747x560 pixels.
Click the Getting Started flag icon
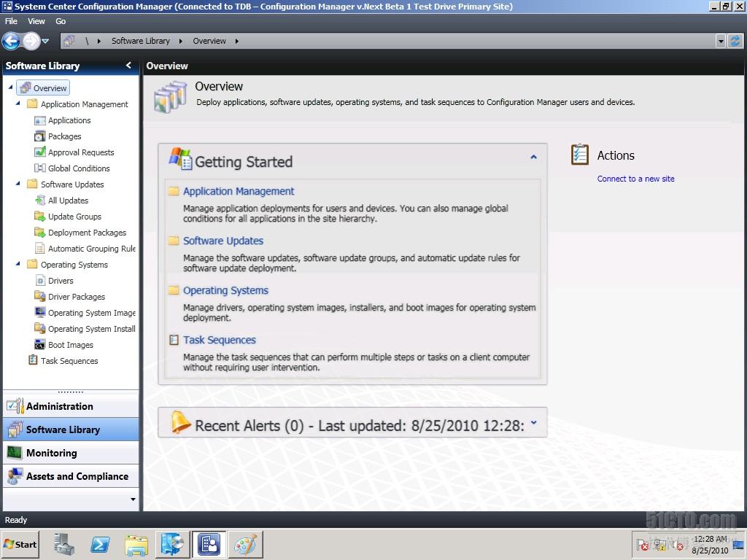180,158
